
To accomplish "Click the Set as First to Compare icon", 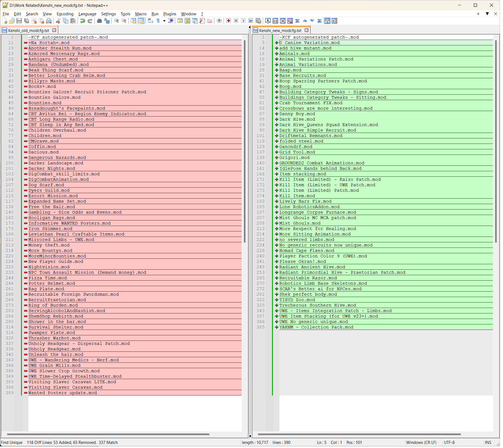I will (x=268, y=21).
